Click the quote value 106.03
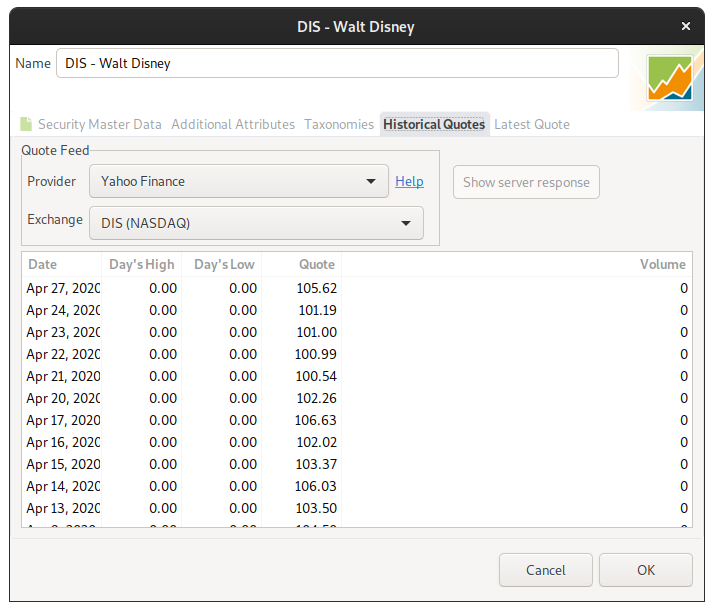This screenshot has width=714, height=611. pyautogui.click(x=316, y=486)
